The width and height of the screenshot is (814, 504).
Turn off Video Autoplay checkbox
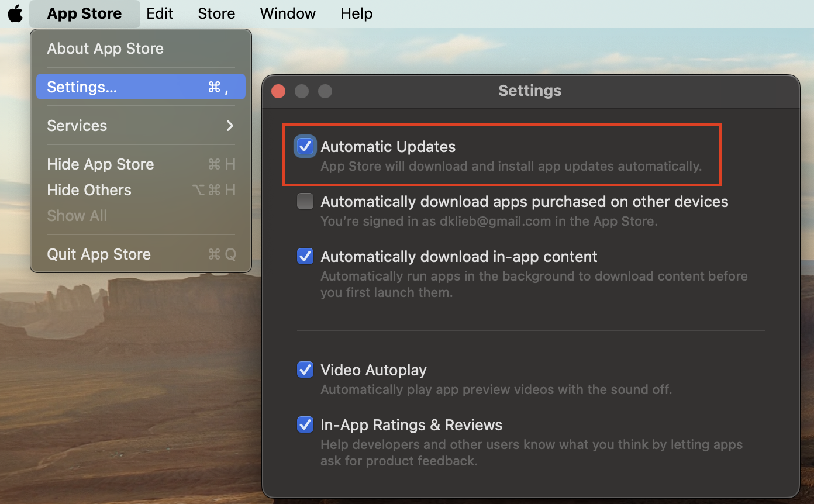305,370
